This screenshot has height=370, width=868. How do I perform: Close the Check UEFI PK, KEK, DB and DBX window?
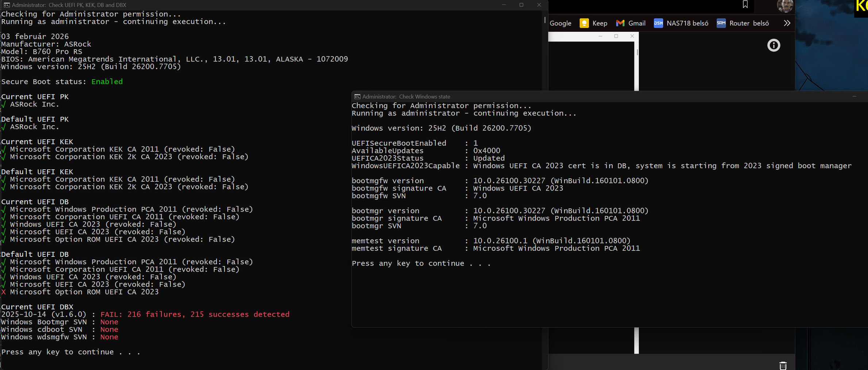pyautogui.click(x=539, y=5)
